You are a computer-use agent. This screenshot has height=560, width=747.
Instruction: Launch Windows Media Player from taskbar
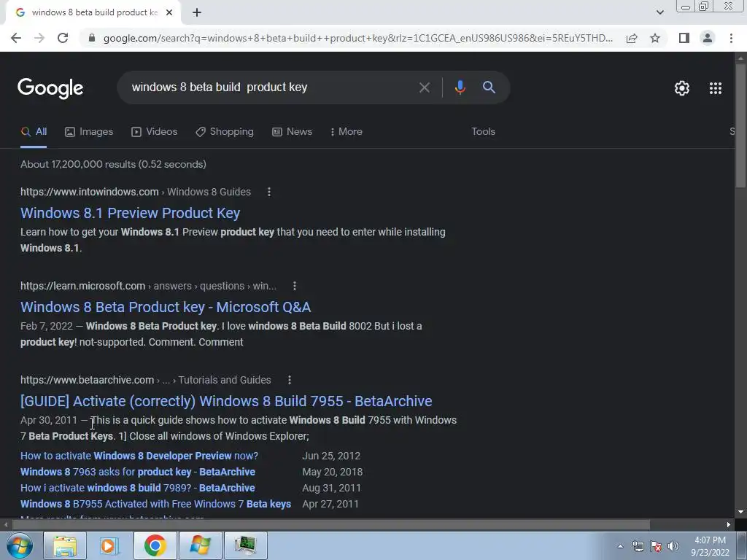pos(109,545)
